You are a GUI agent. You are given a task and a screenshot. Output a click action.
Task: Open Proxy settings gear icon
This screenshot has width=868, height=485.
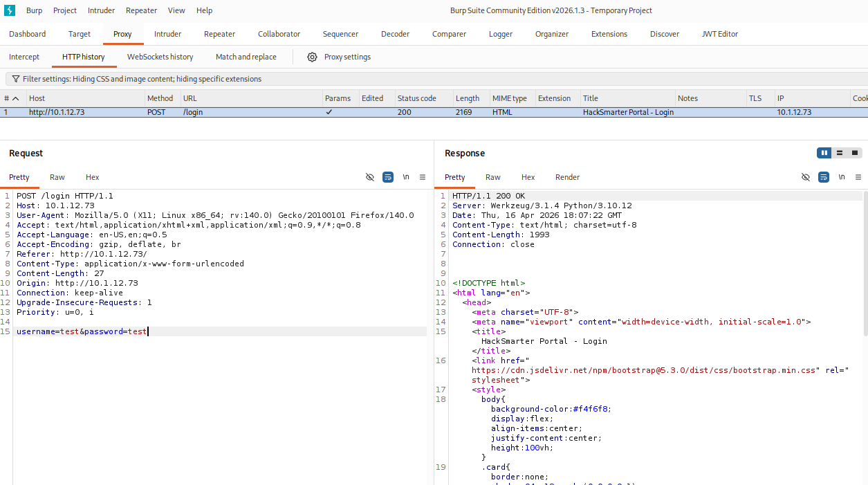click(x=313, y=57)
